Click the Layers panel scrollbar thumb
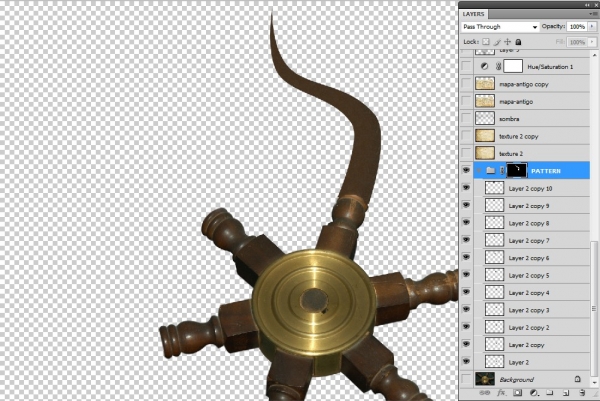This screenshot has width=600, height=401. tap(594, 308)
